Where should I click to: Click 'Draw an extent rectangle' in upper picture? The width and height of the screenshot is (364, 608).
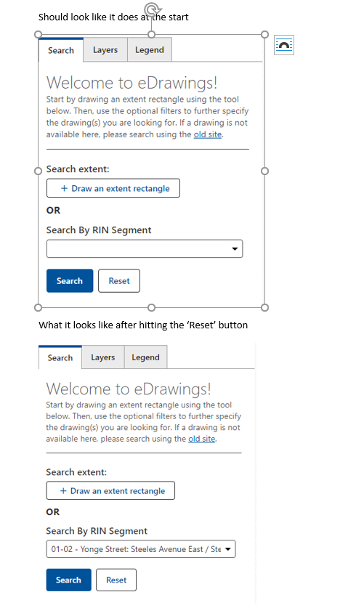pyautogui.click(x=113, y=188)
